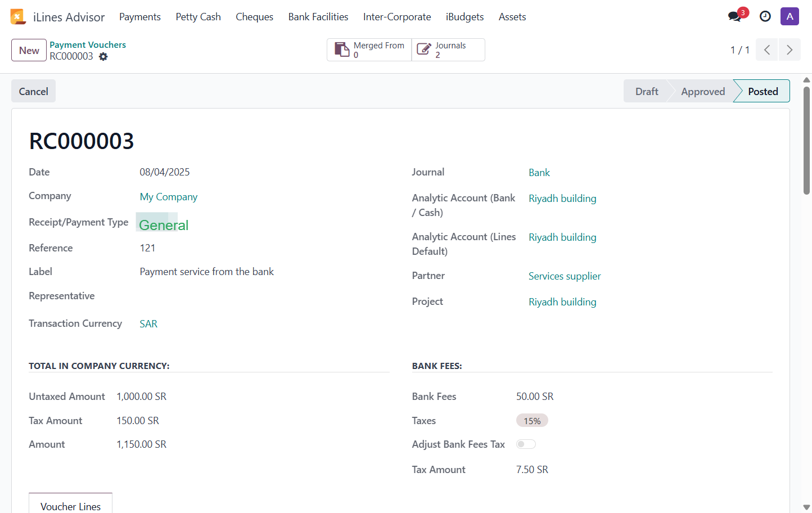This screenshot has height=513, width=812.
Task: Open the Inter-Corporate menu
Action: [397, 17]
